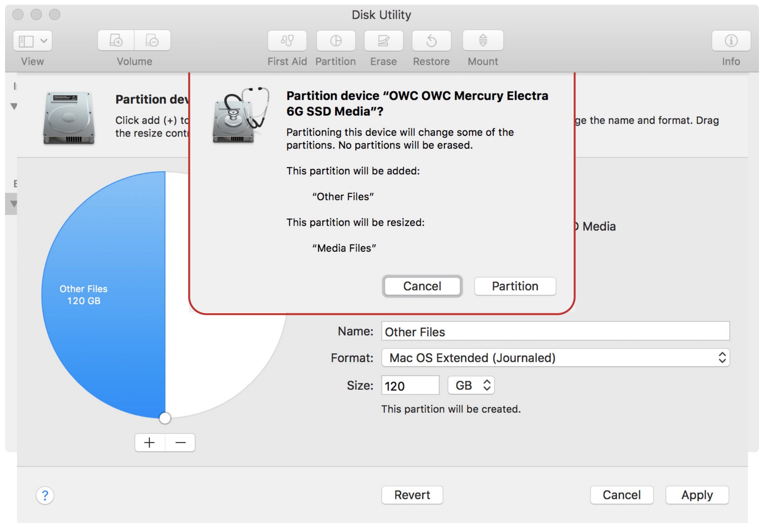Viewport: 764px width, 532px height.
Task: Click the First Aid stethoscope toolbar icon
Action: 287,41
